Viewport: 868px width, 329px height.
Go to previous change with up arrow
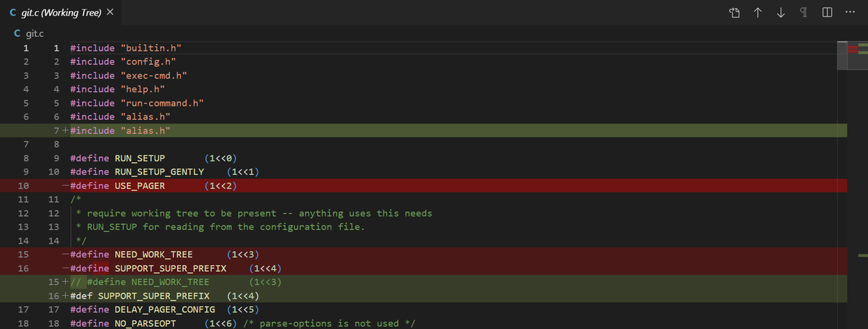tap(757, 12)
